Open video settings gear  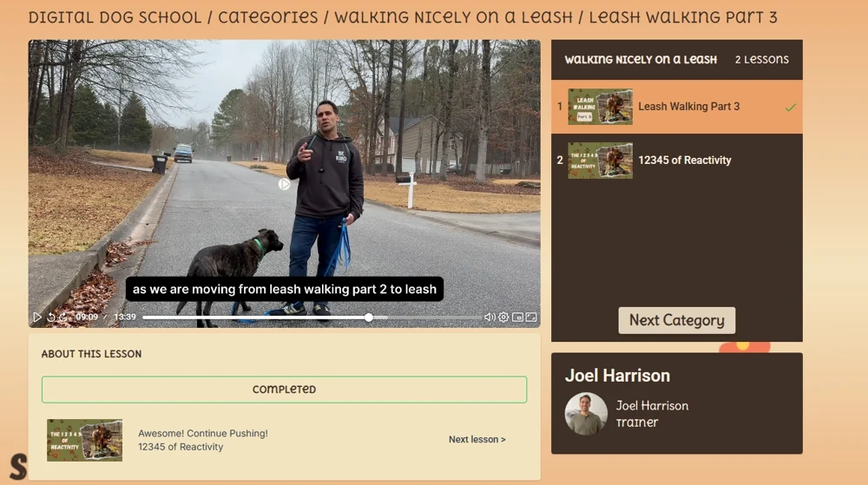[503, 317]
